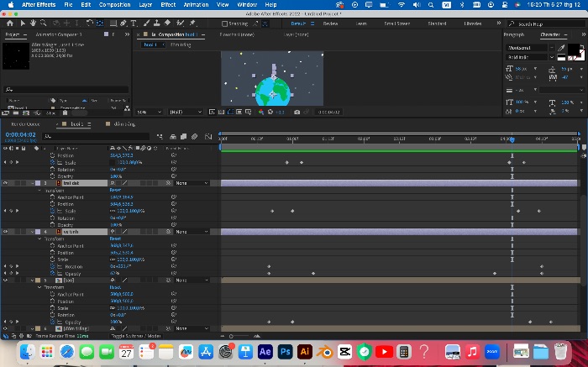
Task: Collapse layer 3 with its twirl arrow
Action: click(33, 183)
